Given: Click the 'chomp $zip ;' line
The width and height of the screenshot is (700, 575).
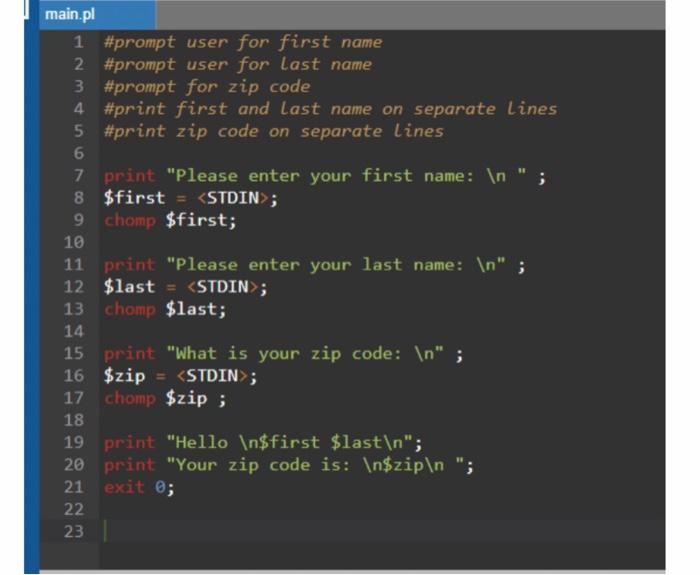Looking at the screenshot, I should click(x=165, y=398).
